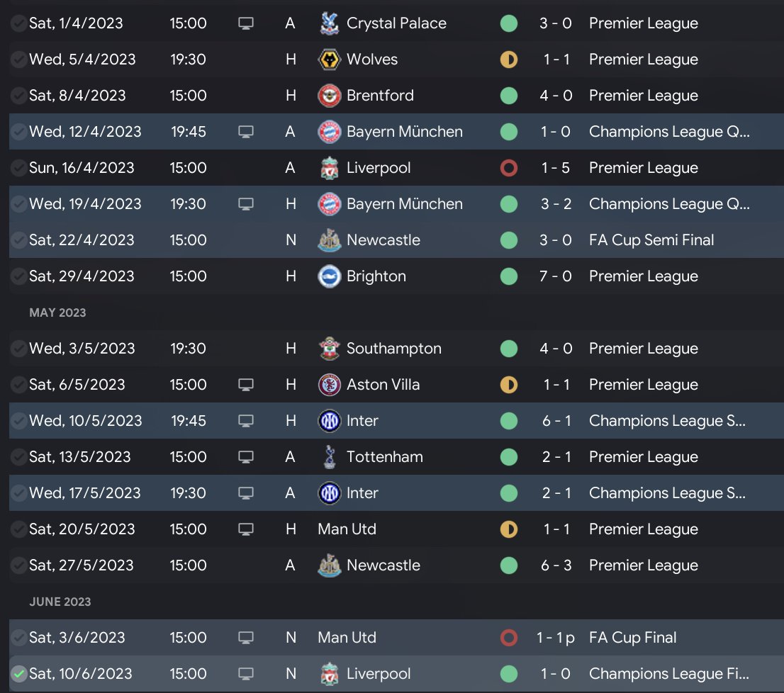Click the Crystal Palace club badge

[x=330, y=23]
